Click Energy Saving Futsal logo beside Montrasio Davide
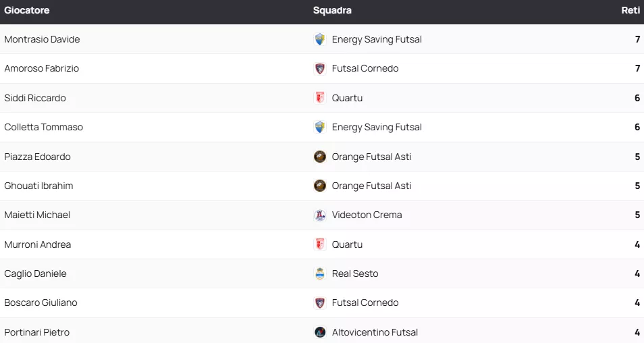Viewport: 644px width, 343px height. (x=320, y=39)
